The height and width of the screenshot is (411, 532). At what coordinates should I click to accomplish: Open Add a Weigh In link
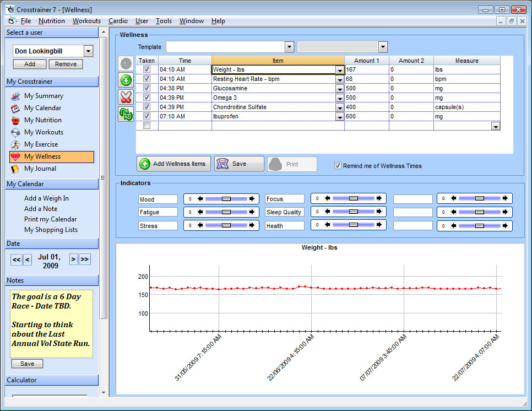pyautogui.click(x=46, y=198)
